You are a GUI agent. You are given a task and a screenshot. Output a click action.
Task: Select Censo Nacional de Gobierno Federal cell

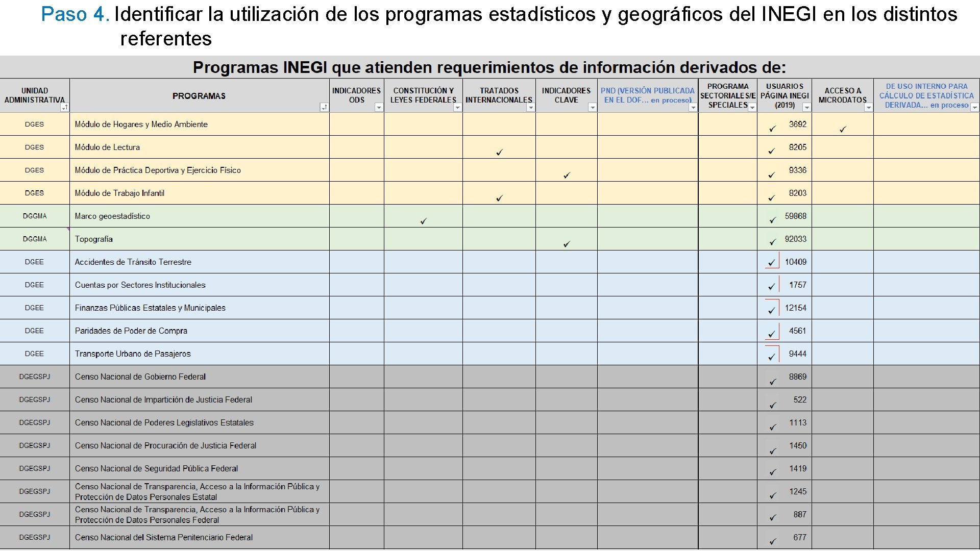click(140, 377)
